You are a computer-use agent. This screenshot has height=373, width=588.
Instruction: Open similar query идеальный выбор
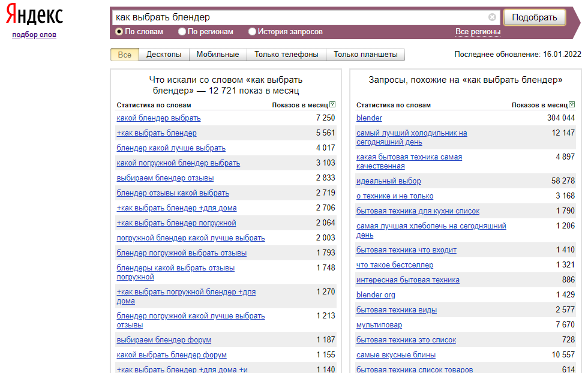pos(389,181)
